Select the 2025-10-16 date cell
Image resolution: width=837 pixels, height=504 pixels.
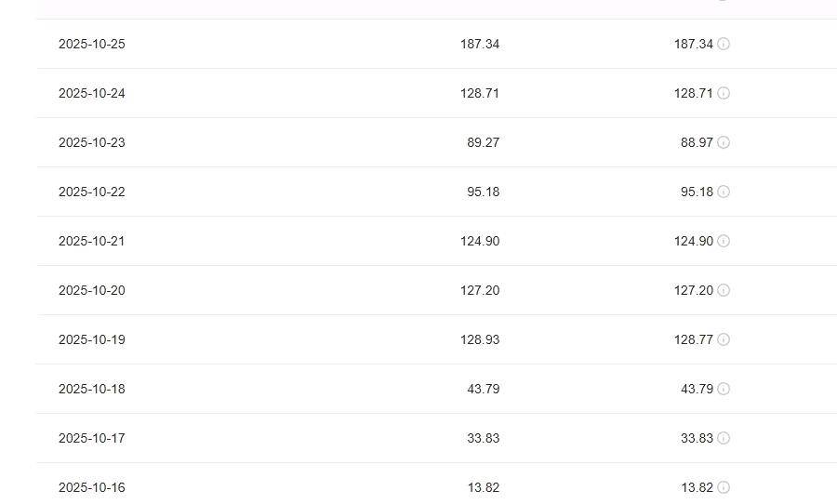(x=91, y=487)
